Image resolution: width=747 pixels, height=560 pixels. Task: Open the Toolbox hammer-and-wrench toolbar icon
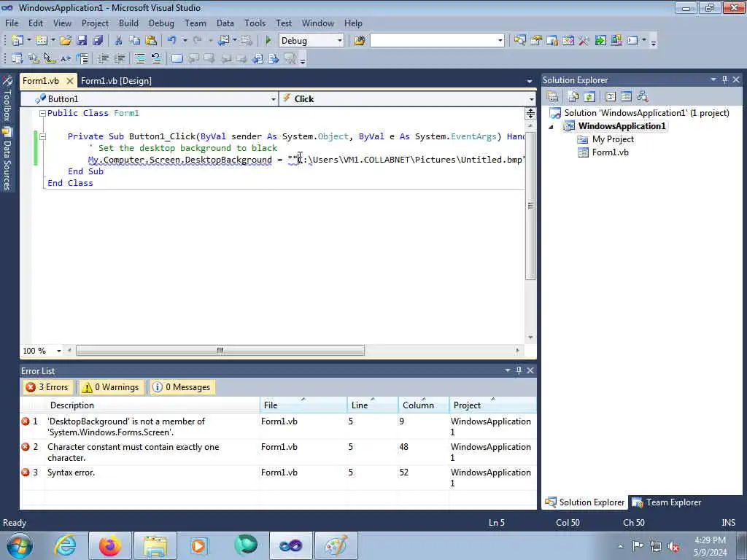pyautogui.click(x=584, y=41)
